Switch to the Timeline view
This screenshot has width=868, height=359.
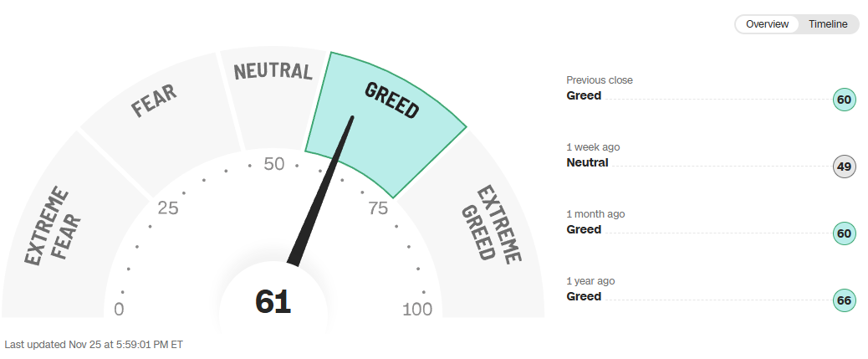[828, 24]
